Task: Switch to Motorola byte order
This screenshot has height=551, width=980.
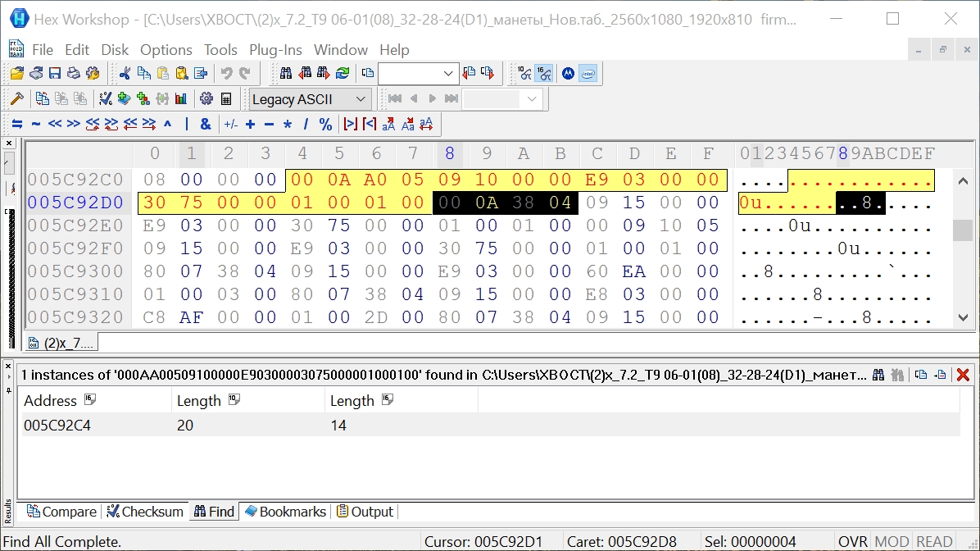Action: (x=567, y=74)
